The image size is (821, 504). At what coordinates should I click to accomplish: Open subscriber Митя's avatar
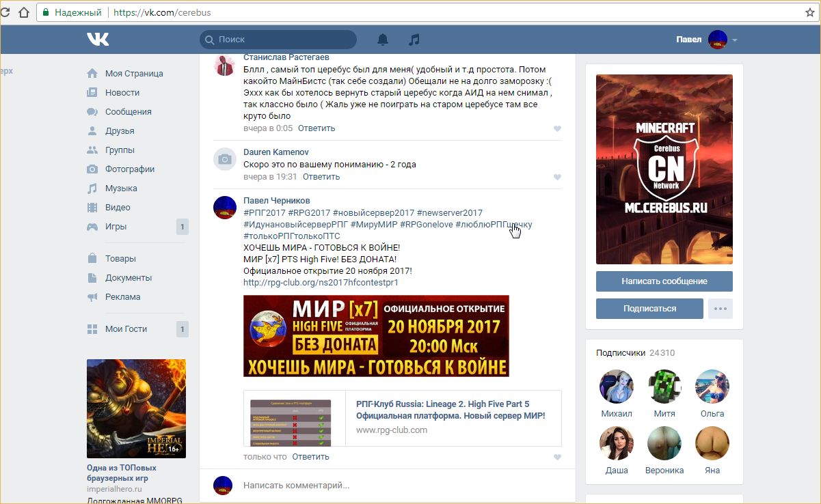point(664,387)
